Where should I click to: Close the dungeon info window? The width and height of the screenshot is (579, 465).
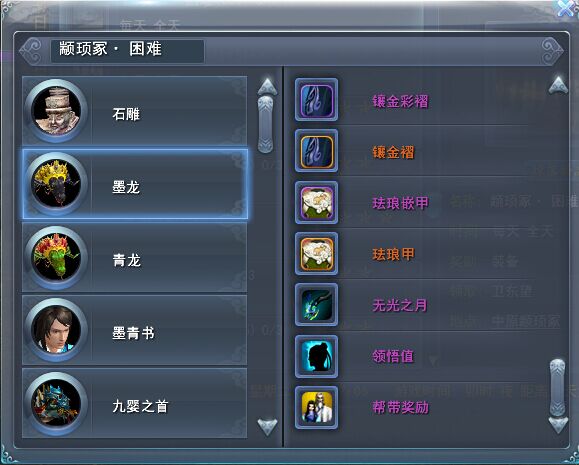[x=566, y=8]
